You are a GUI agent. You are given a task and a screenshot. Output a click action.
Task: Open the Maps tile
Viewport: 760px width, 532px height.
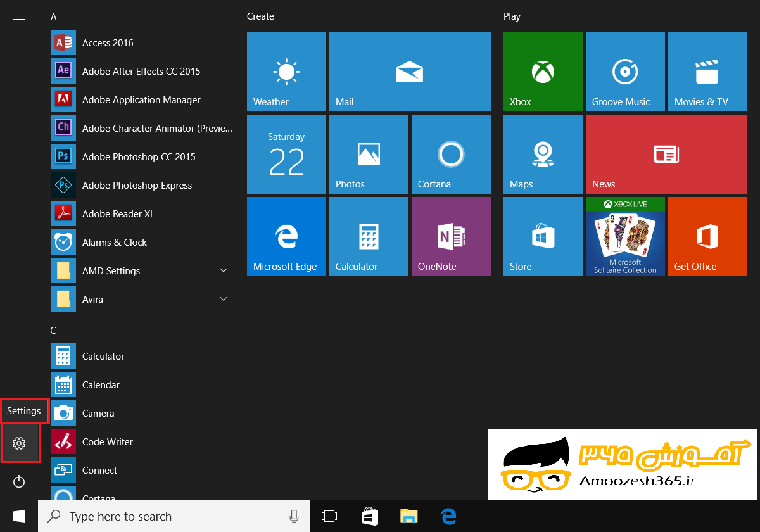tap(543, 154)
